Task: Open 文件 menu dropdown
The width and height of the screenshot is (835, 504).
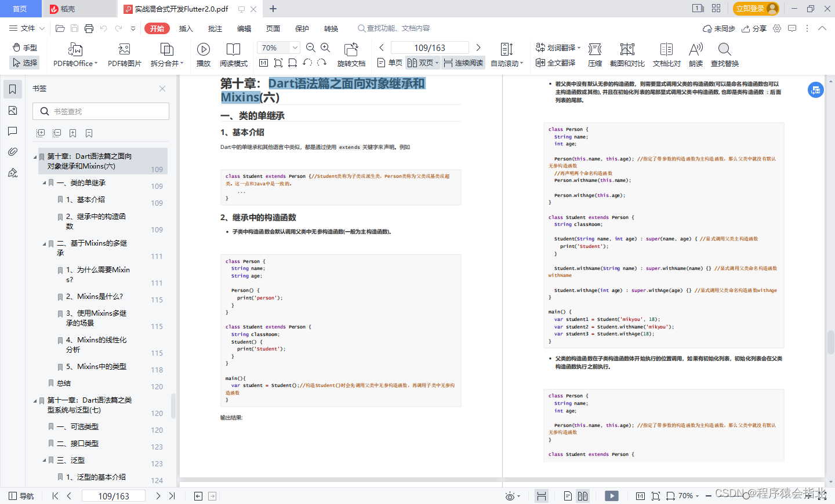Action: point(27,28)
